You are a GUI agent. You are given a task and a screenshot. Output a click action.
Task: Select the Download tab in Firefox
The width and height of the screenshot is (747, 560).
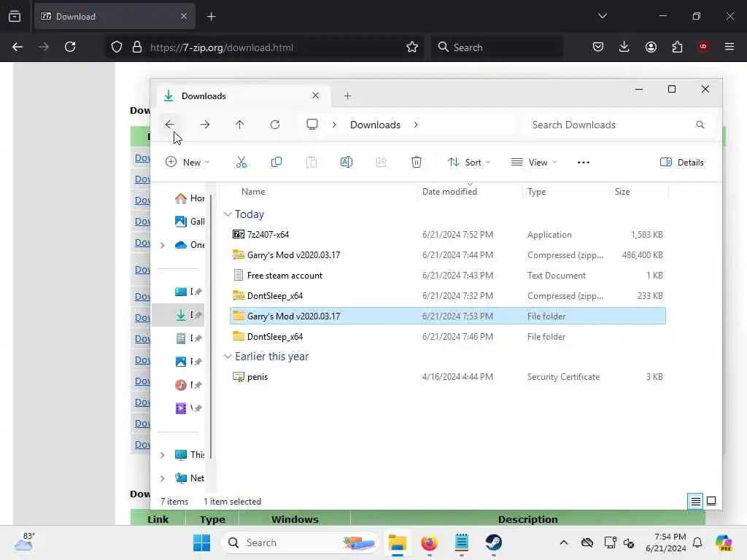pos(115,17)
